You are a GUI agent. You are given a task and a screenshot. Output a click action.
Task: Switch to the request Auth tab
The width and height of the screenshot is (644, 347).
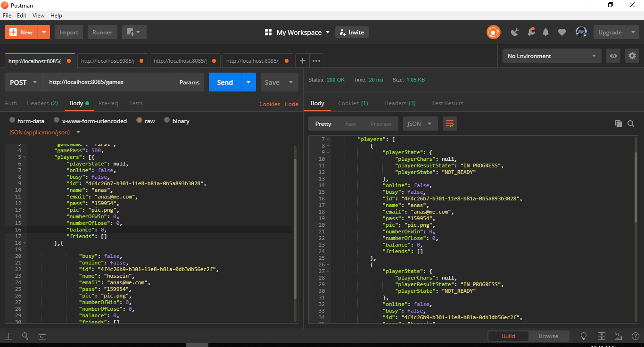click(x=11, y=103)
